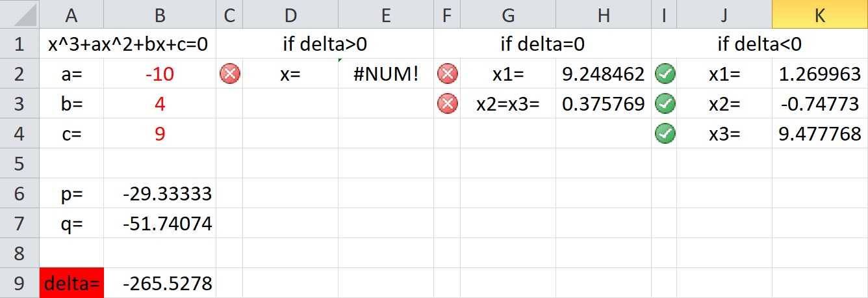Select the equation title x^3+ax^2+bx+c=0
Screen dimensions: 868x298
(127, 44)
